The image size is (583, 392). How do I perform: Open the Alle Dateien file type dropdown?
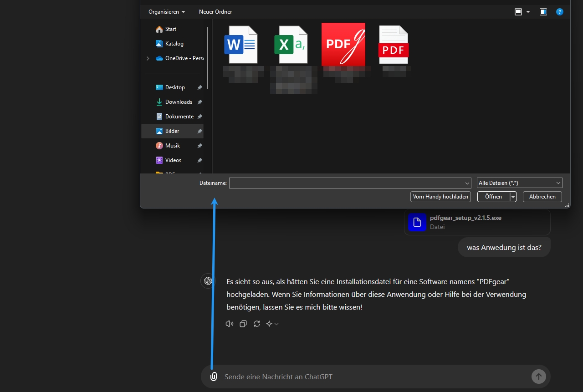click(519, 183)
